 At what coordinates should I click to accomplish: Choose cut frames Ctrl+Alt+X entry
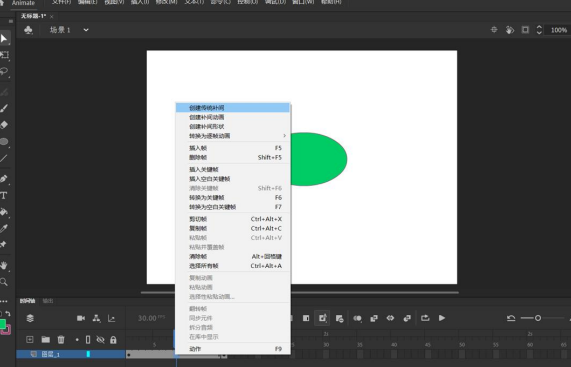tap(233, 219)
